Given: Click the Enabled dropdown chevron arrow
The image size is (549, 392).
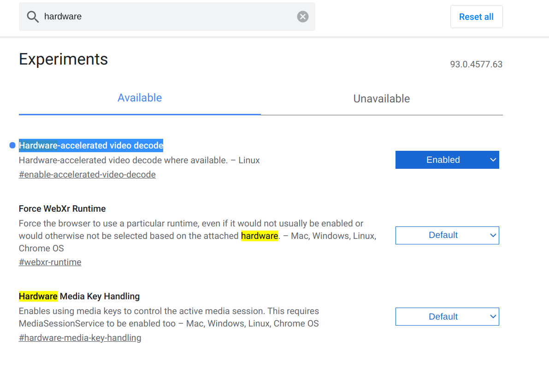Looking at the screenshot, I should pyautogui.click(x=493, y=160).
